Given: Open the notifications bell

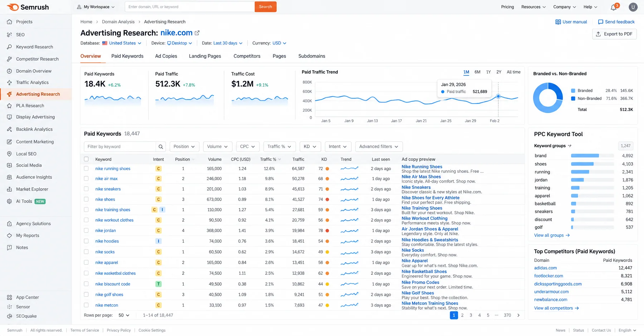Looking at the screenshot, I should [x=614, y=7].
